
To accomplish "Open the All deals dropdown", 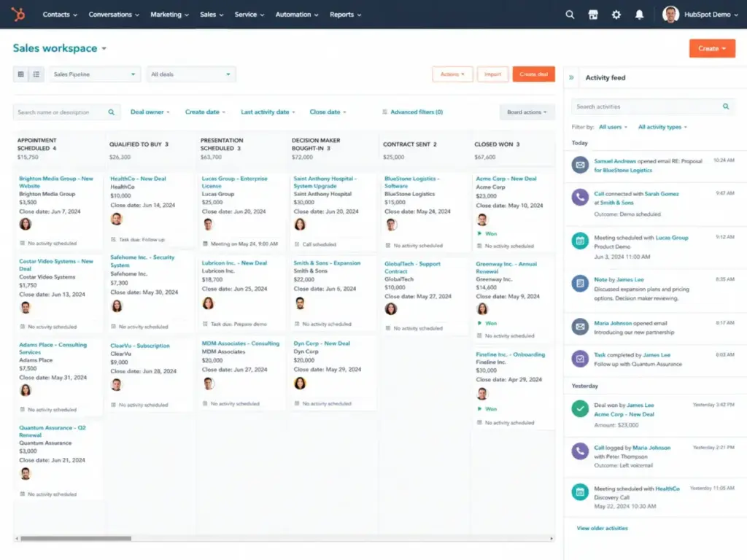I will (x=190, y=74).
